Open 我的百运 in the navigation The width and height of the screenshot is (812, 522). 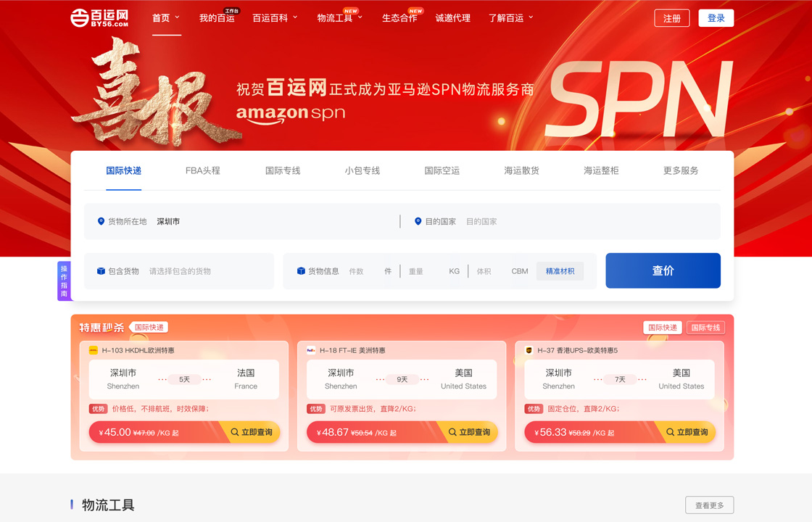[x=217, y=17]
